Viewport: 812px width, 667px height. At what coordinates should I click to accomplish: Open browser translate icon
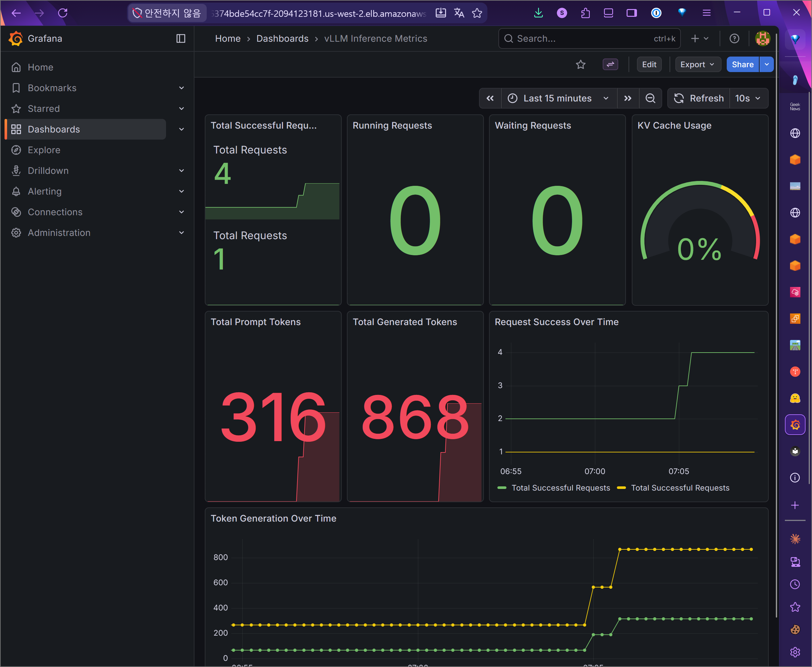(459, 13)
